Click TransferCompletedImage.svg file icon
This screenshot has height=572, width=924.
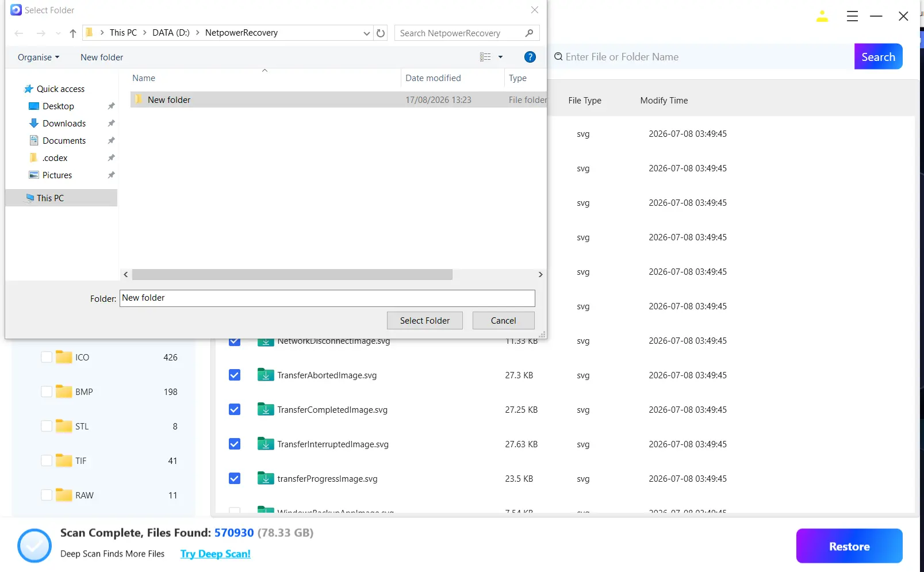coord(266,409)
